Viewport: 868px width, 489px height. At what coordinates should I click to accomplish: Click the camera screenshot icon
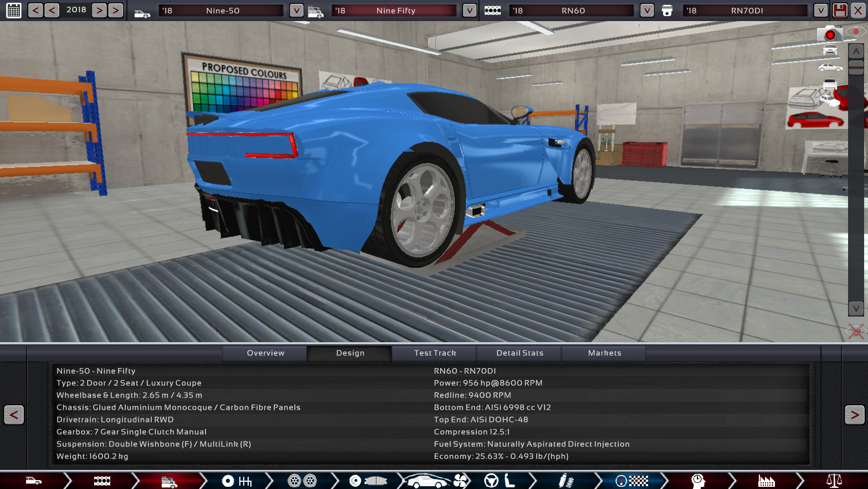[829, 34]
